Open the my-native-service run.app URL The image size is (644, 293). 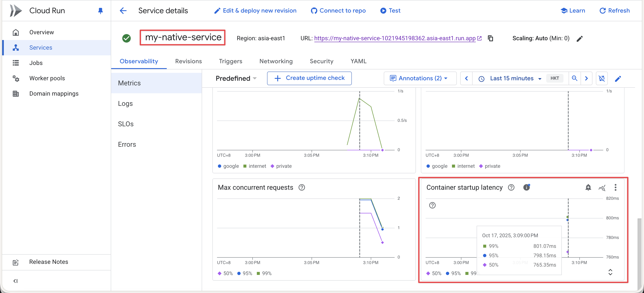point(395,38)
